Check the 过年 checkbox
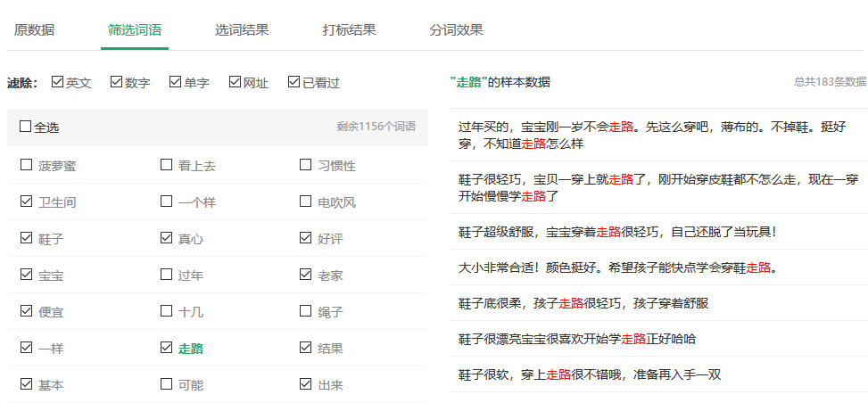Viewport: 868px width, 403px height. (166, 274)
